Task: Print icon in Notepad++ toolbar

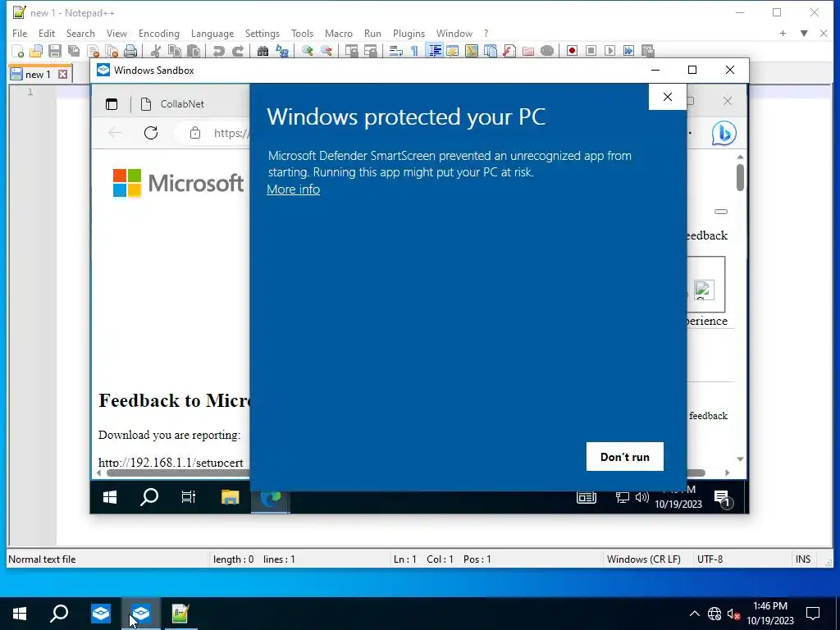Action: click(130, 51)
